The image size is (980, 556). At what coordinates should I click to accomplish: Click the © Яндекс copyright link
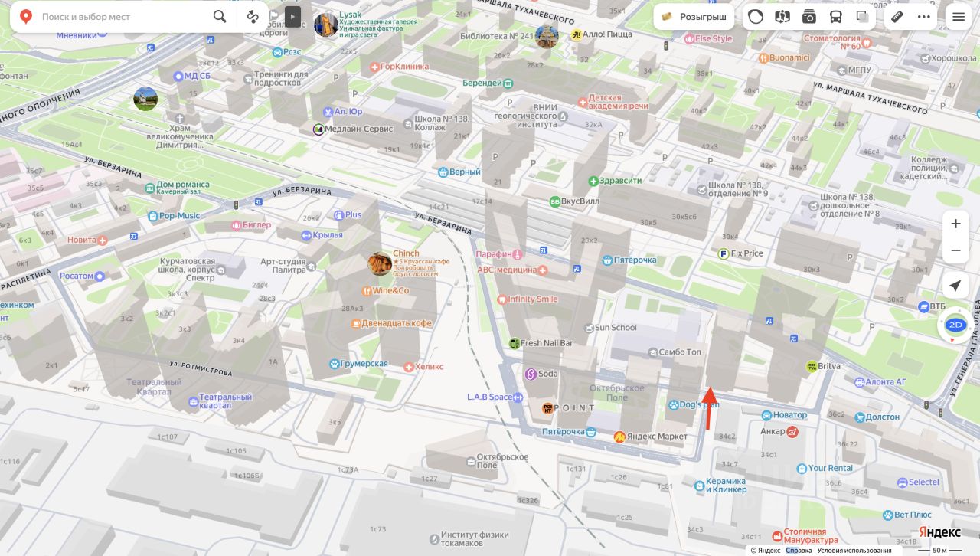click(x=766, y=551)
